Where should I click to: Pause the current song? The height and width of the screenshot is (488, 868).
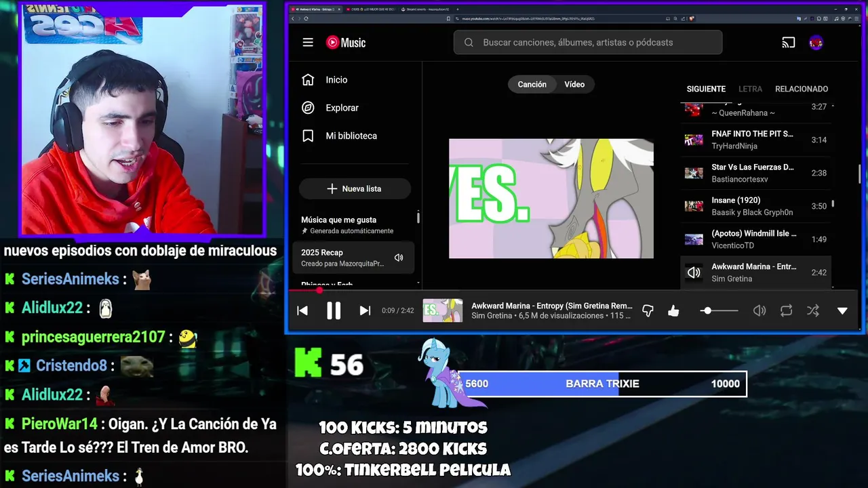click(x=334, y=310)
